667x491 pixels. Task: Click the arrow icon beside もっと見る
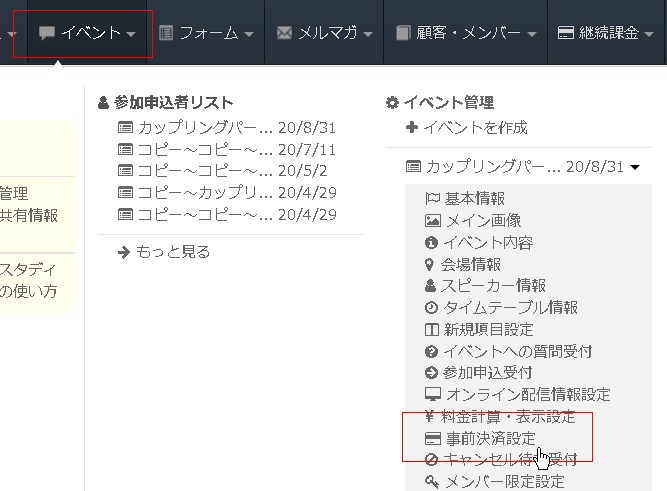coord(123,253)
